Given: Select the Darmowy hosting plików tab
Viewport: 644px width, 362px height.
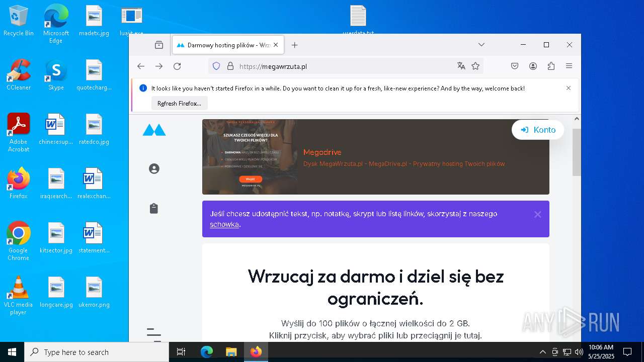Looking at the screenshot, I should point(228,45).
